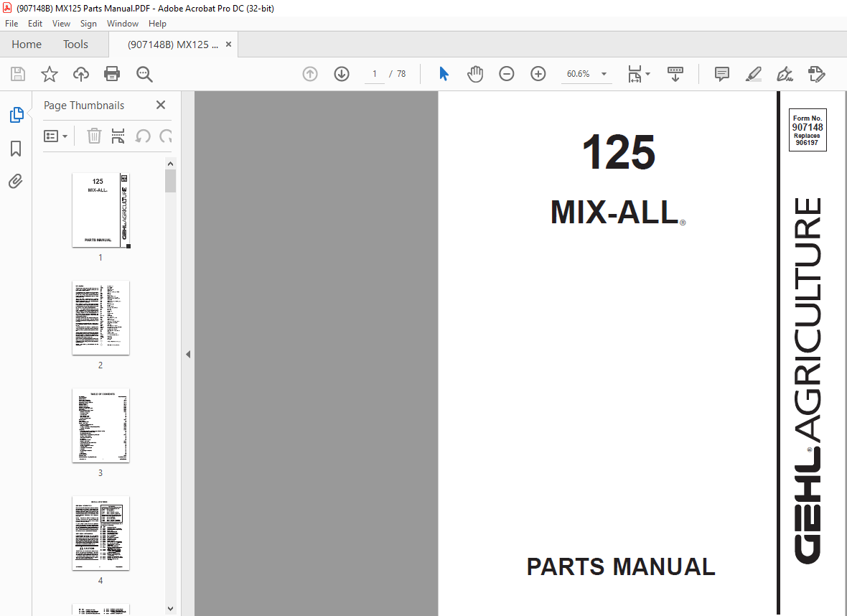Go to previous page arrow

pyautogui.click(x=310, y=74)
